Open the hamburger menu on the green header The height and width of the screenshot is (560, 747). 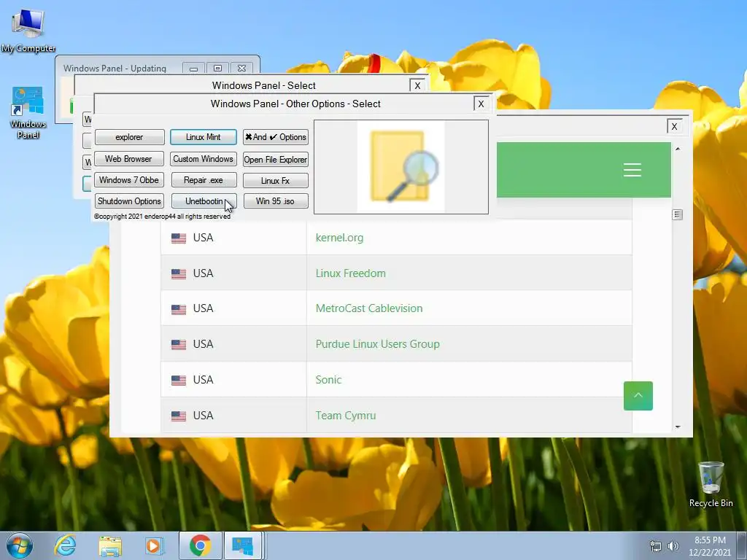pyautogui.click(x=632, y=170)
